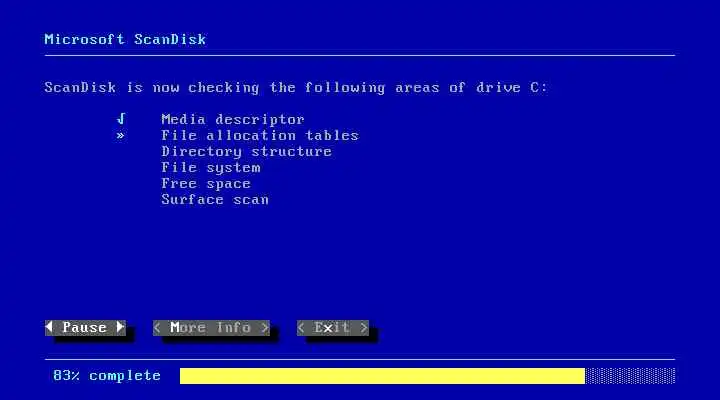This screenshot has height=400, width=720.
Task: Click the "File allocation tables" text
Action: click(x=260, y=135)
